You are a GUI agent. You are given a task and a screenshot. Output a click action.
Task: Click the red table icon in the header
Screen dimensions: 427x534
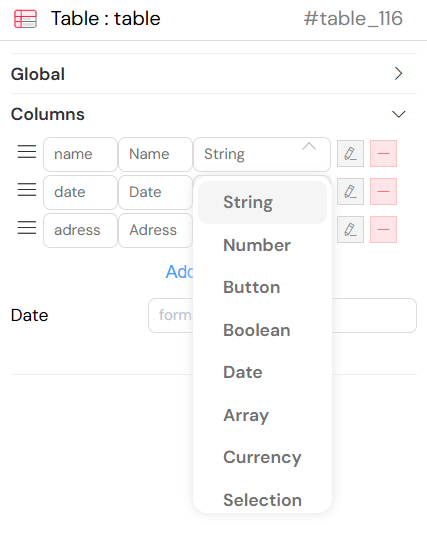(26, 19)
